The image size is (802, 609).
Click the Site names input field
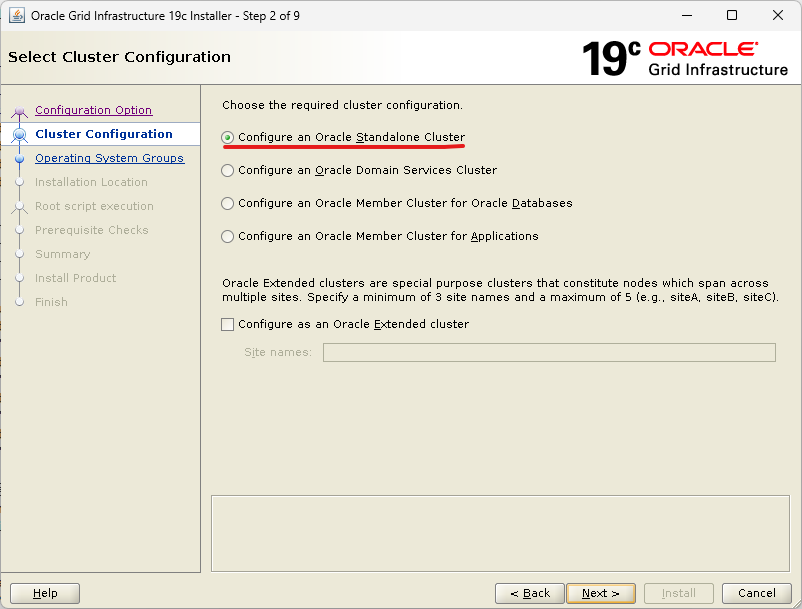click(549, 352)
